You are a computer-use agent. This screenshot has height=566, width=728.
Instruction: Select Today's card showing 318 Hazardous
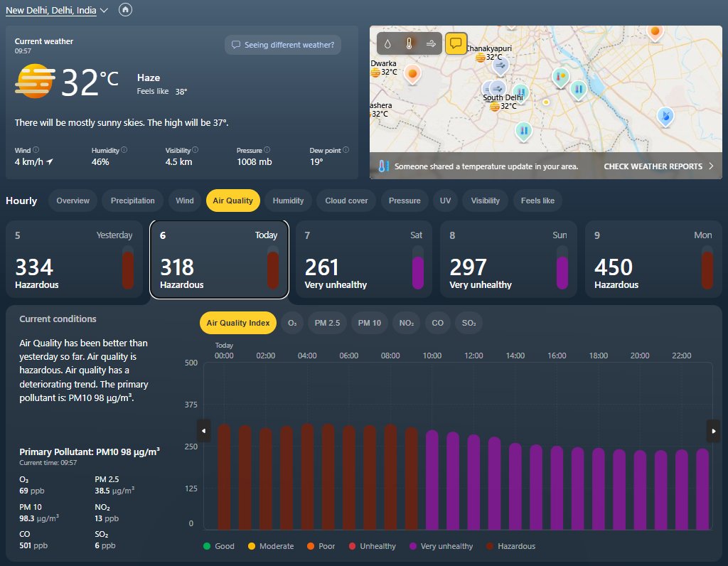tap(219, 259)
